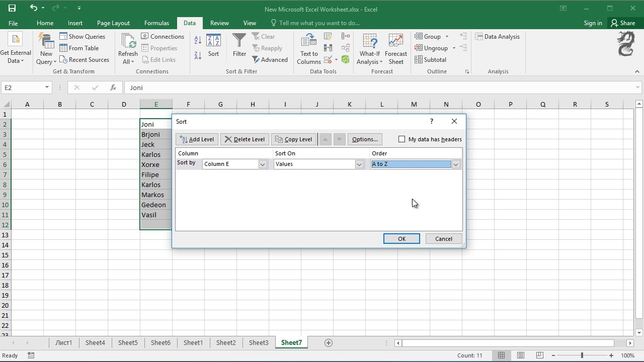Switch to Home tab
This screenshot has width=644, height=362.
pos(45,23)
